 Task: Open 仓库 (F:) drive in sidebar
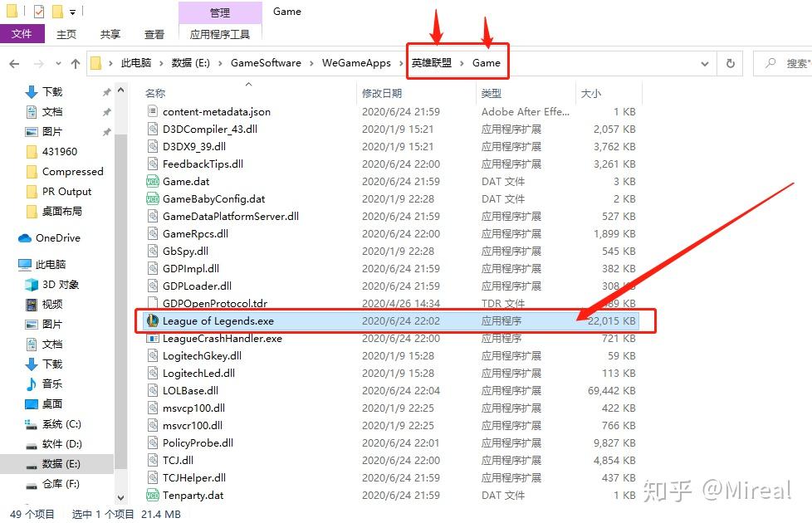pos(61,484)
